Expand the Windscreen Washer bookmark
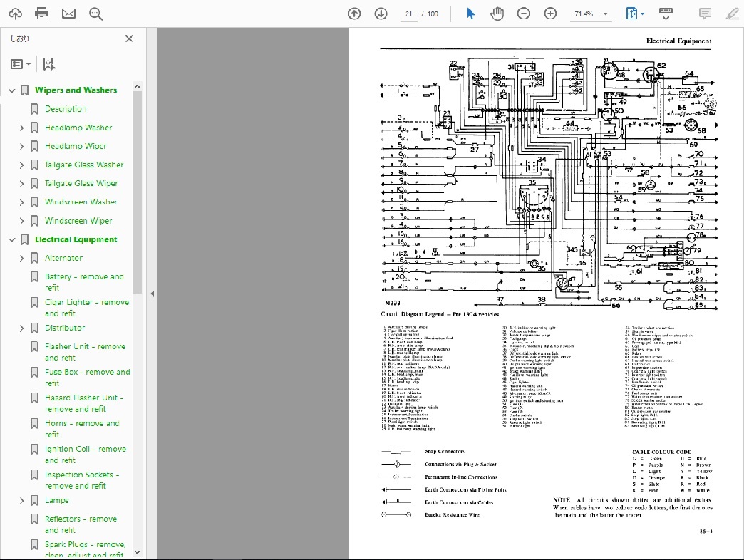This screenshot has width=744, height=560. (x=21, y=202)
